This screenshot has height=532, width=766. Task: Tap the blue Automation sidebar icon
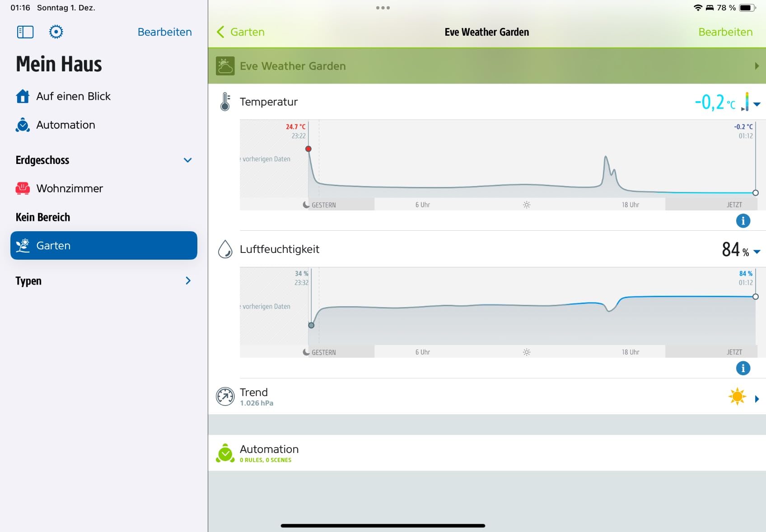(x=23, y=125)
